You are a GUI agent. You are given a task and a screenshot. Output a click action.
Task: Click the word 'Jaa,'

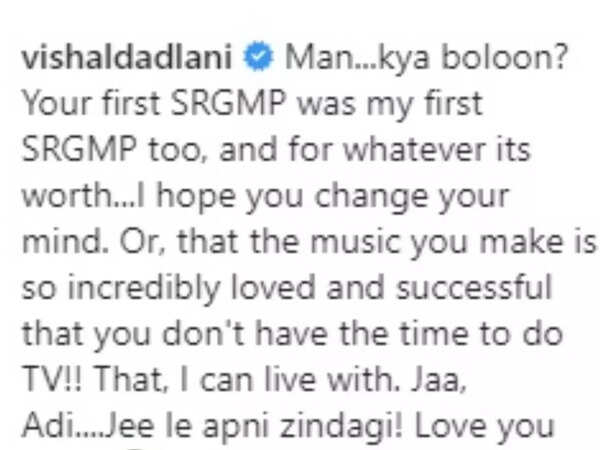point(439,380)
